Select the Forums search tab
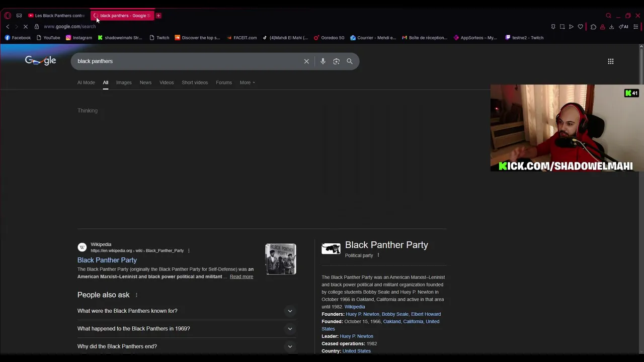The image size is (644, 362). coord(224,82)
